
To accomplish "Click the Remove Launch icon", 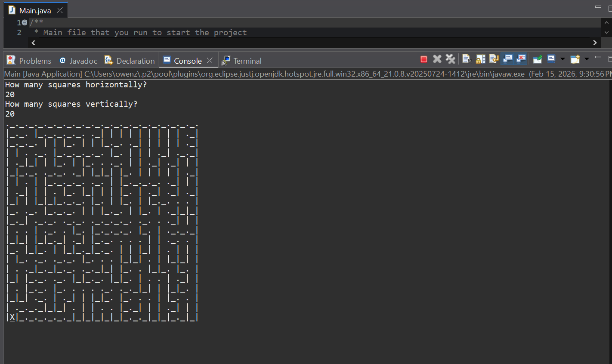I will (437, 59).
